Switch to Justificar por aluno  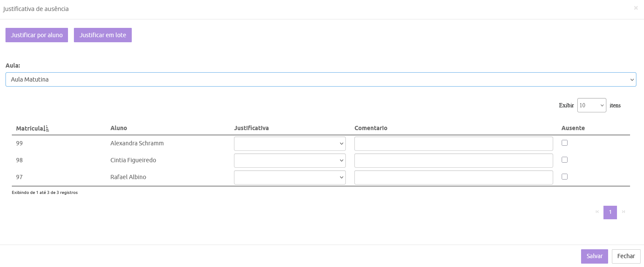click(37, 35)
